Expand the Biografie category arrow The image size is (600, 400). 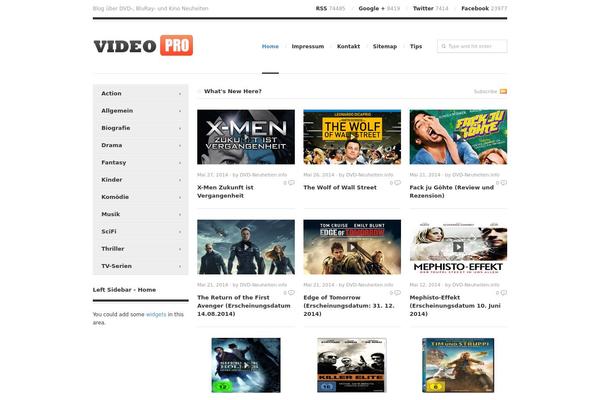pos(180,128)
